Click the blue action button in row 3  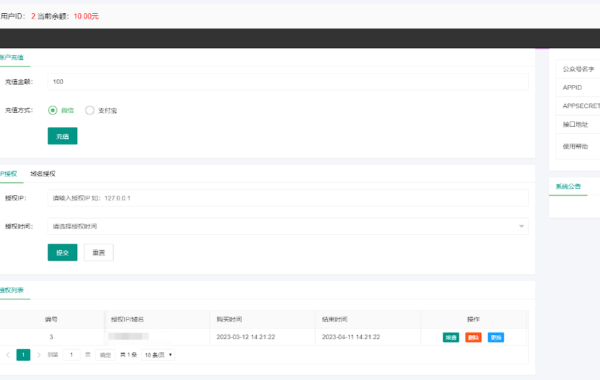pos(496,337)
